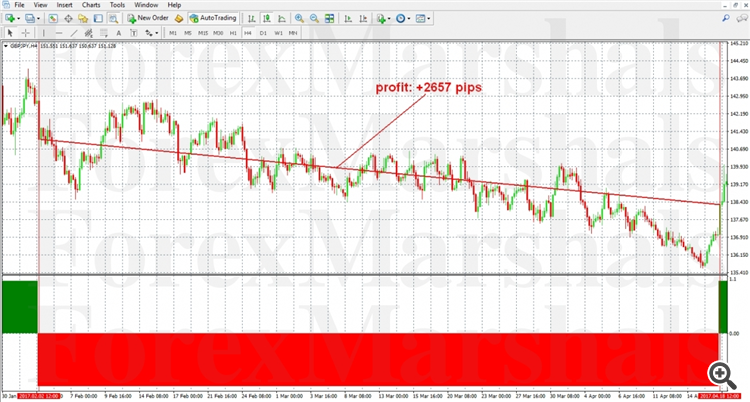Image resolution: width=750 pixels, height=402 pixels.
Task: Open the Profiles icon
Action: pyautogui.click(x=30, y=19)
